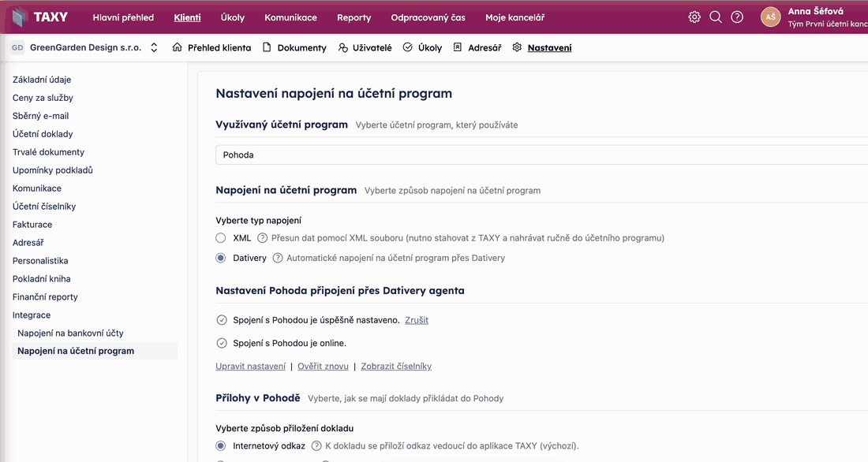Open Reporty in top menu

354,17
